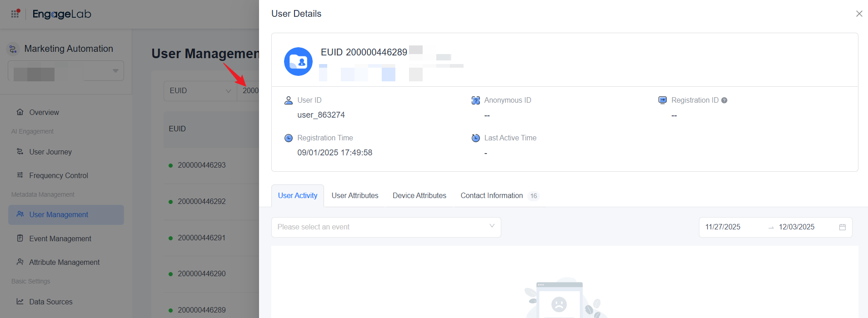Click the Event Management icon
The image size is (868, 318).
20,238
